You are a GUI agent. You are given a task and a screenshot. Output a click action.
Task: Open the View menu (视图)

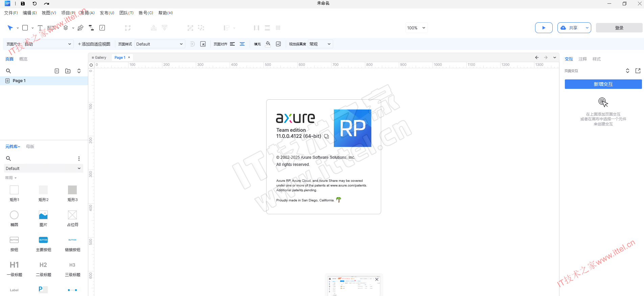49,13
